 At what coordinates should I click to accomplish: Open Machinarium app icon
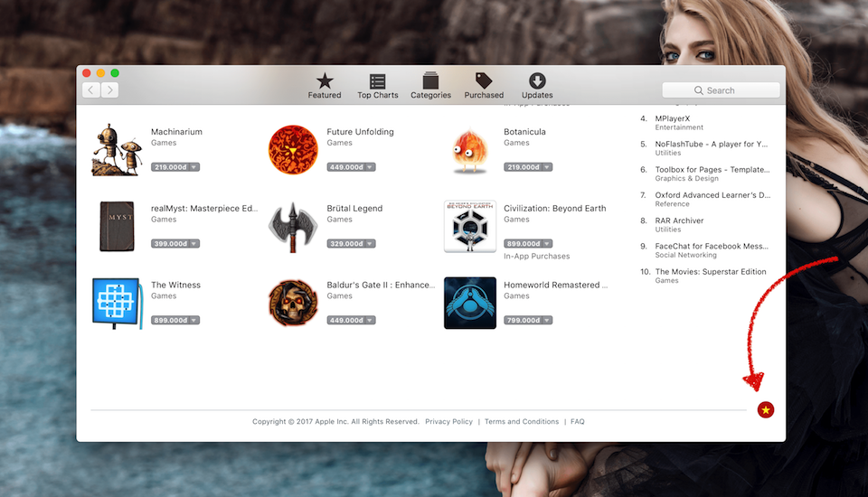[117, 149]
